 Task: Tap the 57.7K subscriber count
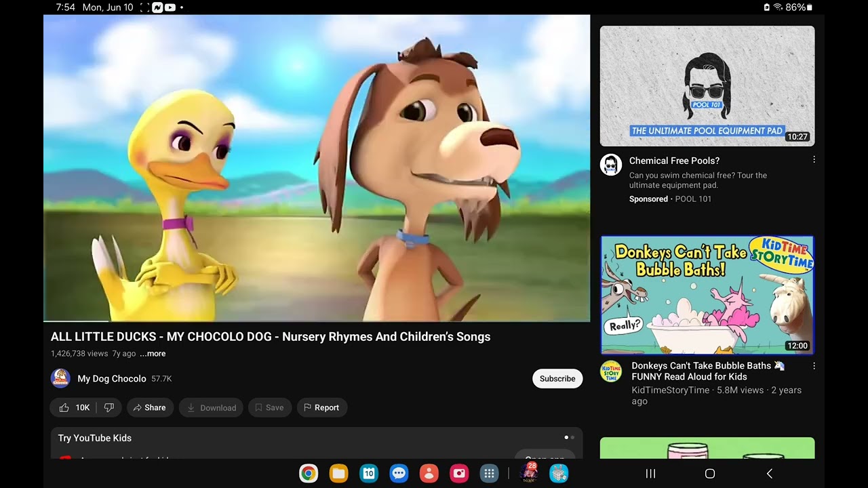tap(161, 379)
